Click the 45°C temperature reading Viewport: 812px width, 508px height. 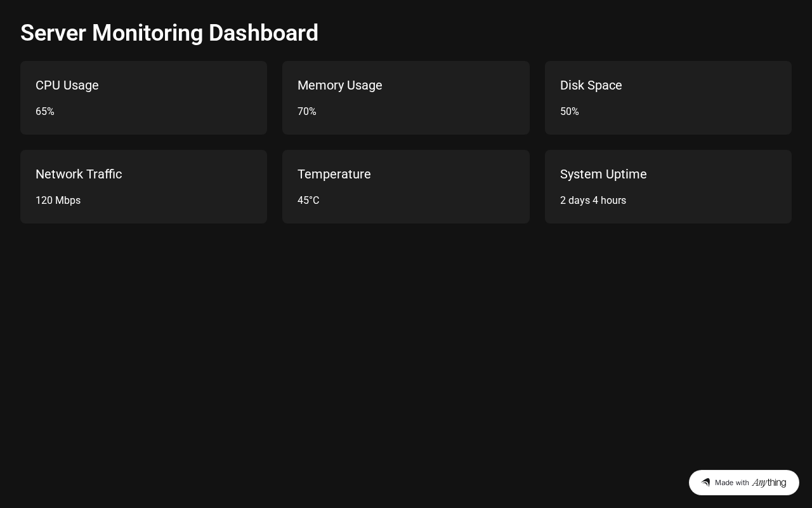tap(308, 201)
